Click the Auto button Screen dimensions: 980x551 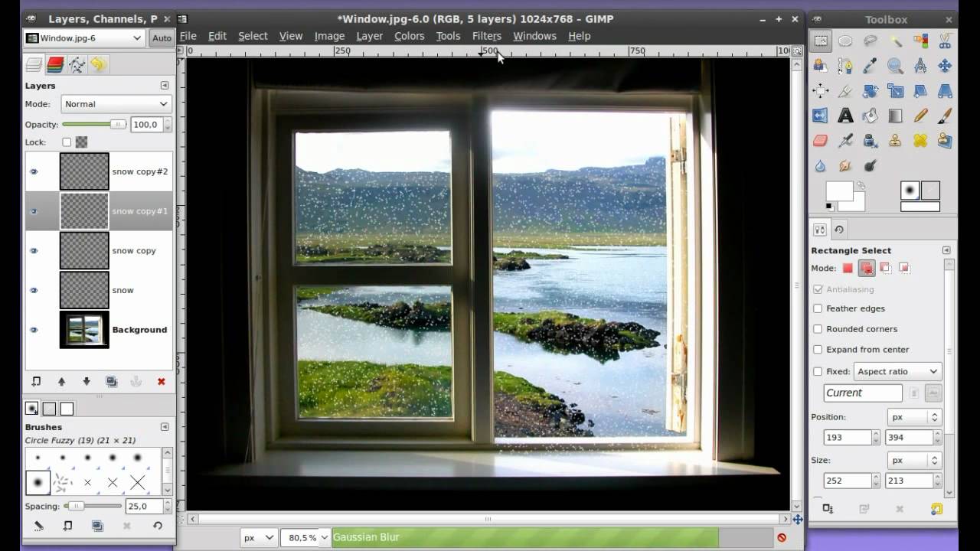[x=162, y=37]
